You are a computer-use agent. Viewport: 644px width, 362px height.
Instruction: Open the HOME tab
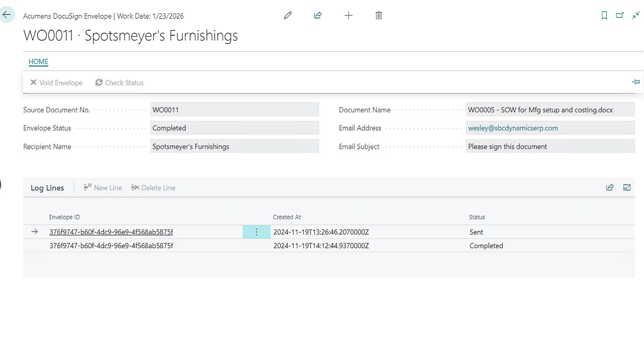38,62
